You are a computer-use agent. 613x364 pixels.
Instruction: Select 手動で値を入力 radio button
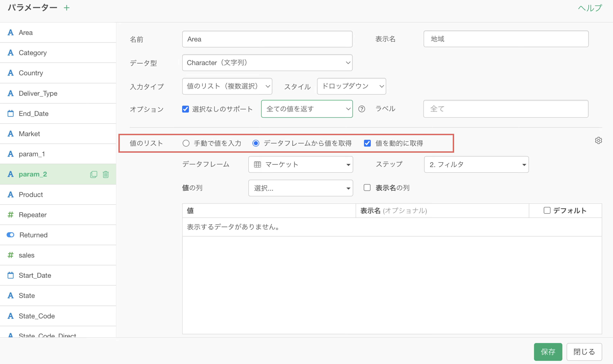click(186, 143)
